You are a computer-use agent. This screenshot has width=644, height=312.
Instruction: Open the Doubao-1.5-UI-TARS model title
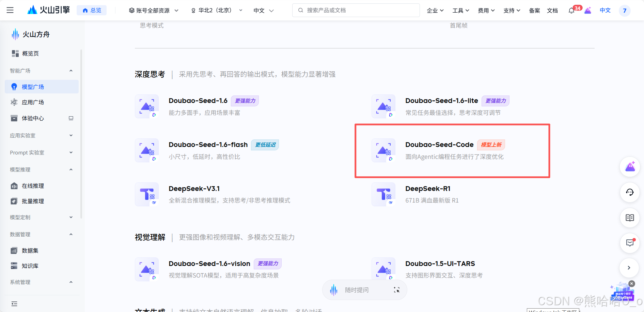[x=440, y=264]
